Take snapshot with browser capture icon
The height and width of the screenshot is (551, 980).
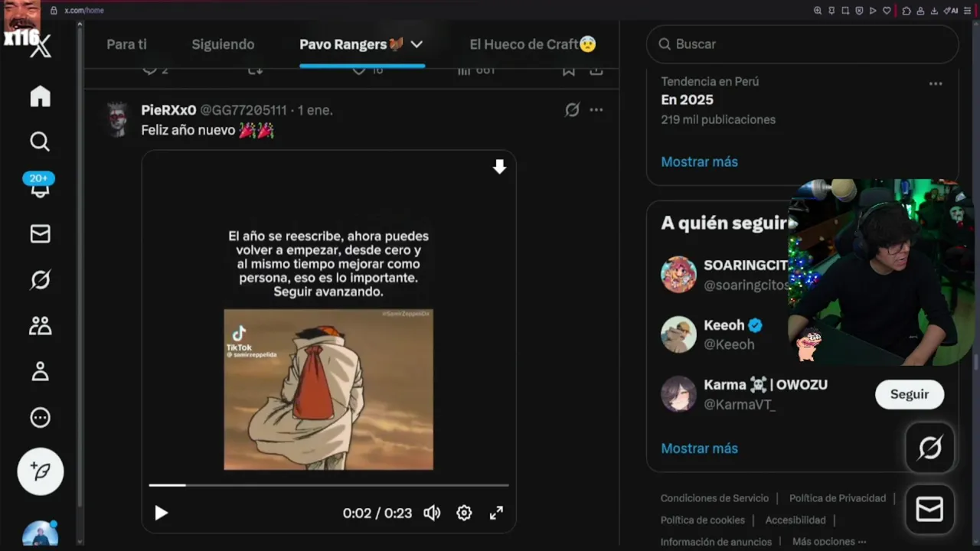click(845, 11)
